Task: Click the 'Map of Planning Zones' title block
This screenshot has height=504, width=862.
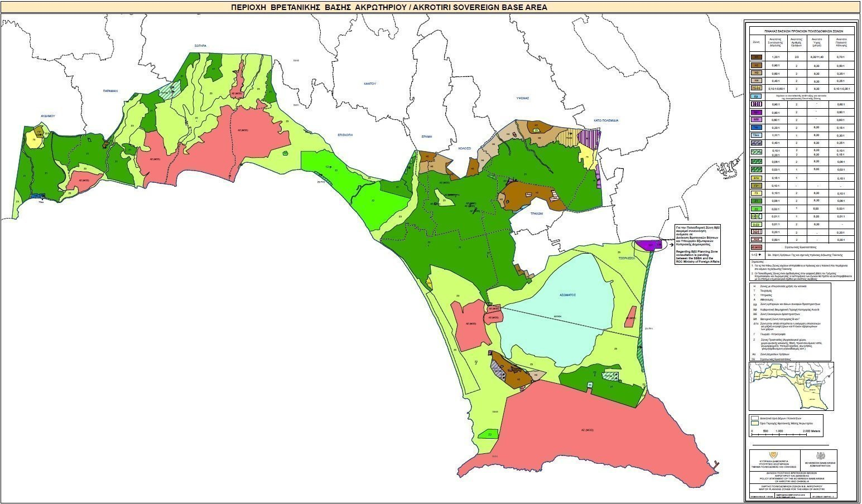Action: pyautogui.click(x=793, y=488)
